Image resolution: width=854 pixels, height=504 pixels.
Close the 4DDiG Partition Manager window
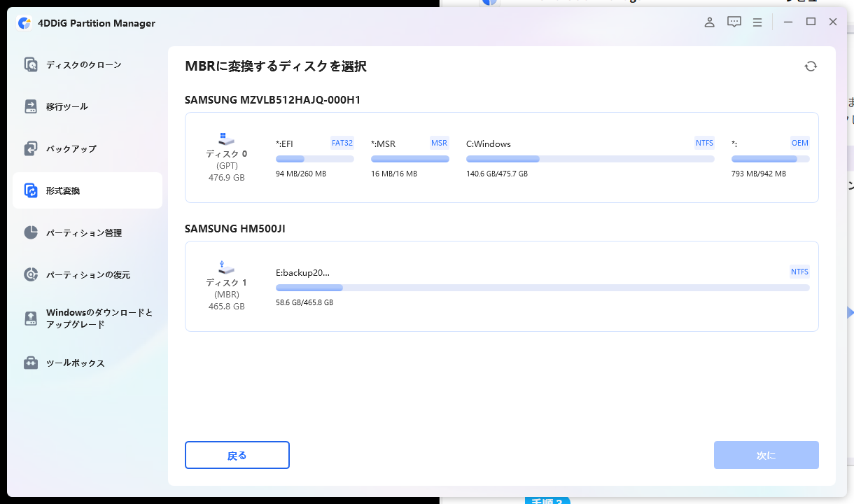833,22
